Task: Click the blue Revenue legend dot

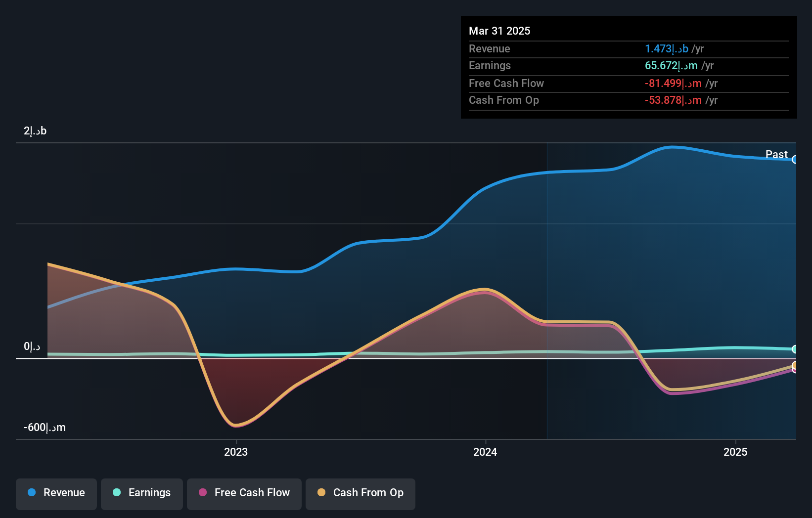Action: pyautogui.click(x=32, y=492)
